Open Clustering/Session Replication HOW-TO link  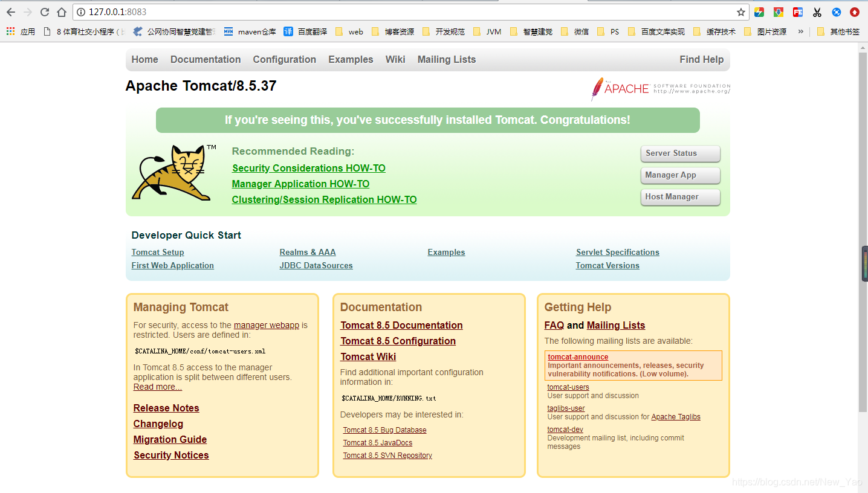pyautogui.click(x=324, y=199)
